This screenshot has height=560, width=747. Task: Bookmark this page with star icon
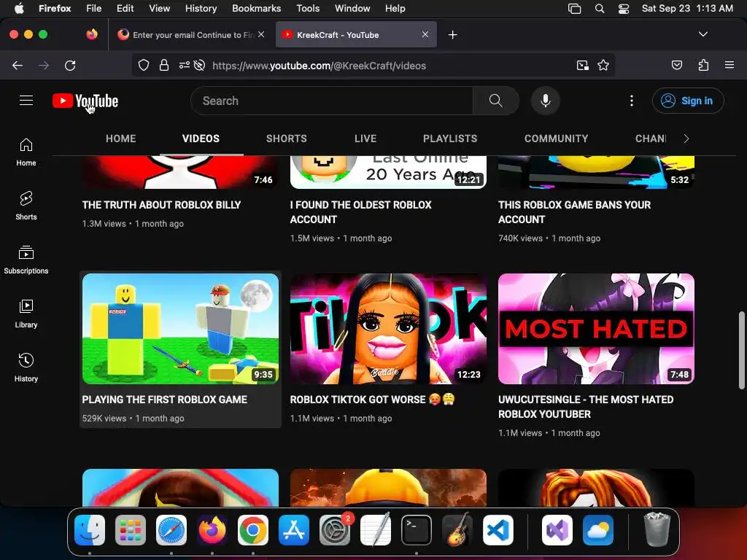603,65
